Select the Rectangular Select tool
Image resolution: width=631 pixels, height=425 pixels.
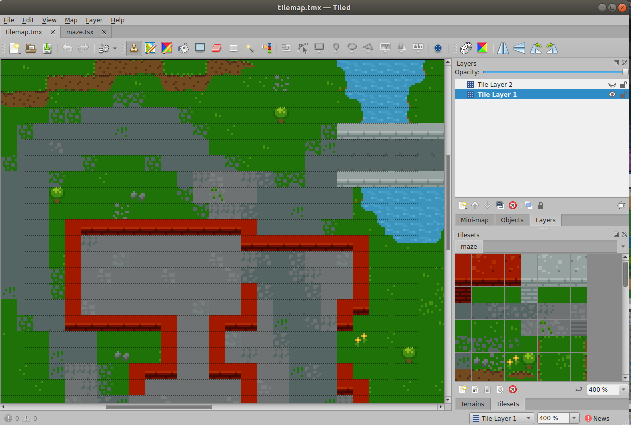coord(233,48)
